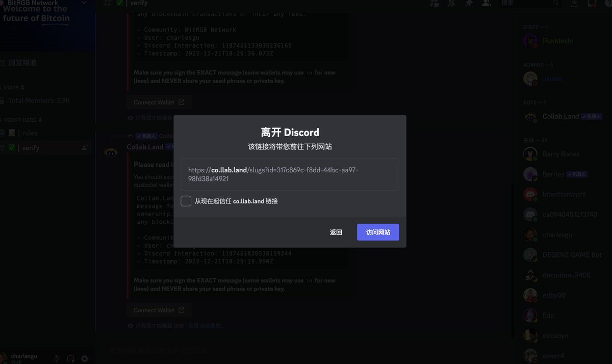Click the invite icon on verify channel
612x364 pixels.
click(84, 148)
